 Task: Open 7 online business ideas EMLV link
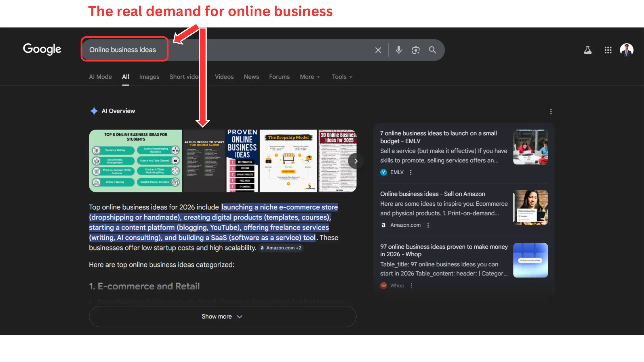coord(438,137)
